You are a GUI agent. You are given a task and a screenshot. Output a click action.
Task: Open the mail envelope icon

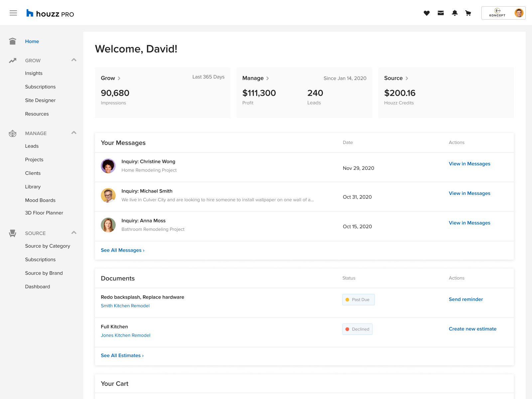[441, 13]
